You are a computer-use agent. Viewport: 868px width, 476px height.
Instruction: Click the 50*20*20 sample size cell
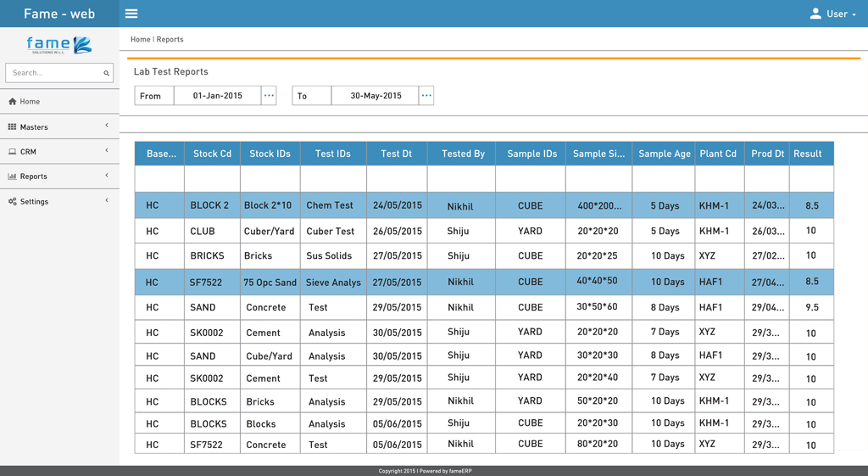point(599,400)
